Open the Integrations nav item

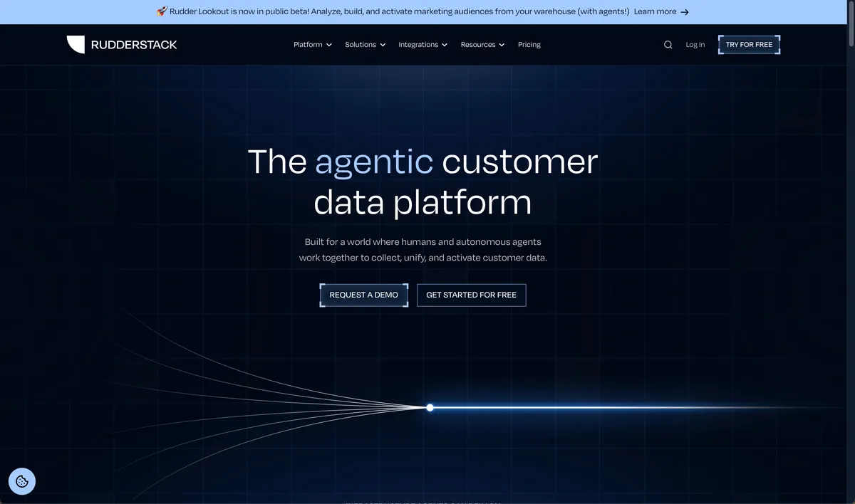423,45
